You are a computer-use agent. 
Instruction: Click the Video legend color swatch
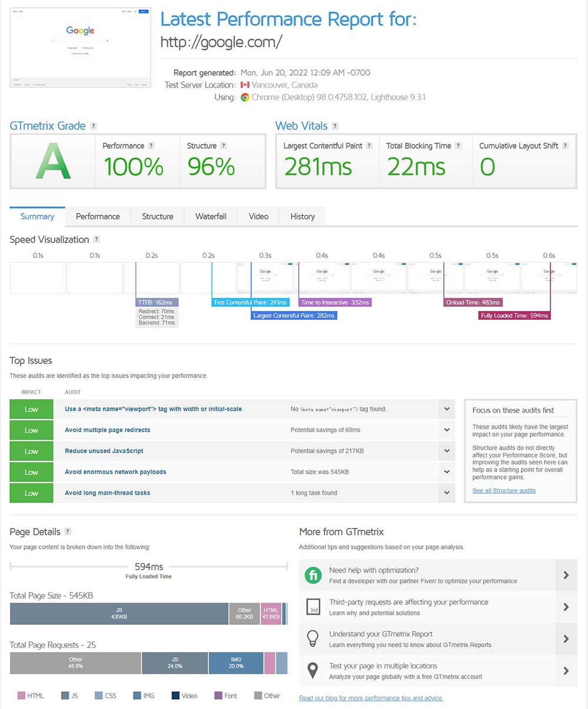click(x=175, y=696)
